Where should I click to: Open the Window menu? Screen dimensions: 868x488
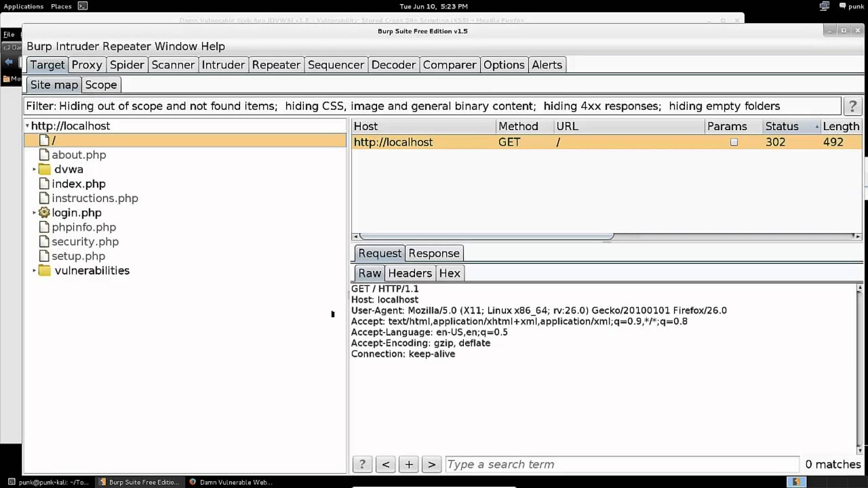point(176,46)
